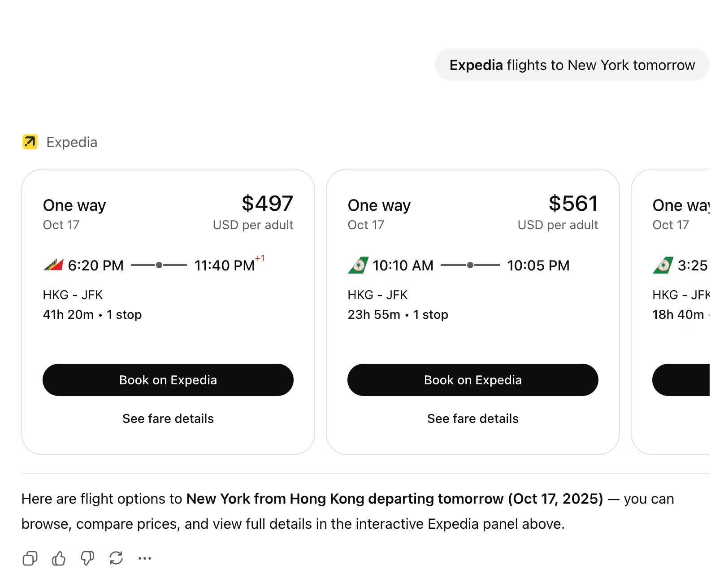Select the $497 price on first card

click(267, 204)
